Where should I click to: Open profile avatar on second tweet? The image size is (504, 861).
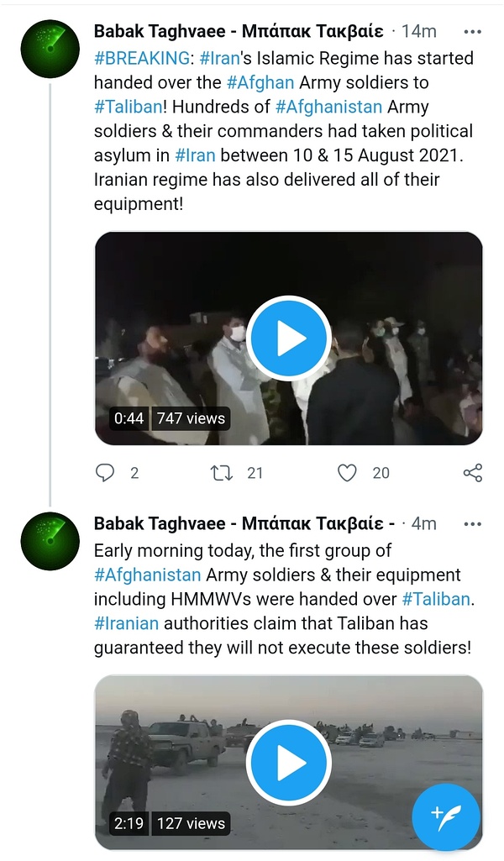tap(50, 540)
